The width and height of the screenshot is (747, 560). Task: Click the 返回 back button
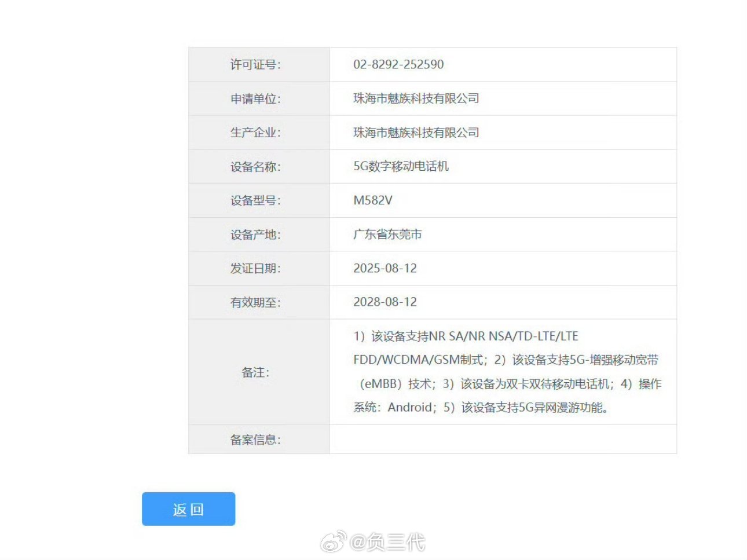(188, 509)
